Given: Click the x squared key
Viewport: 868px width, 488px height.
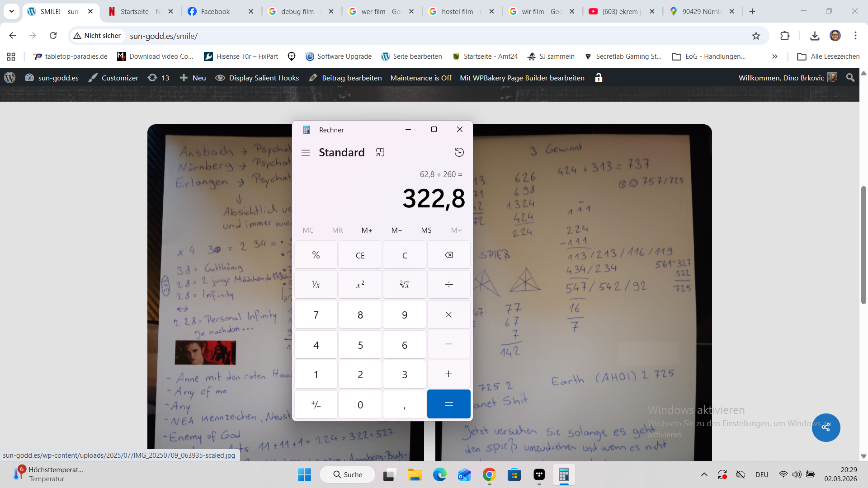Looking at the screenshot, I should pyautogui.click(x=360, y=285).
